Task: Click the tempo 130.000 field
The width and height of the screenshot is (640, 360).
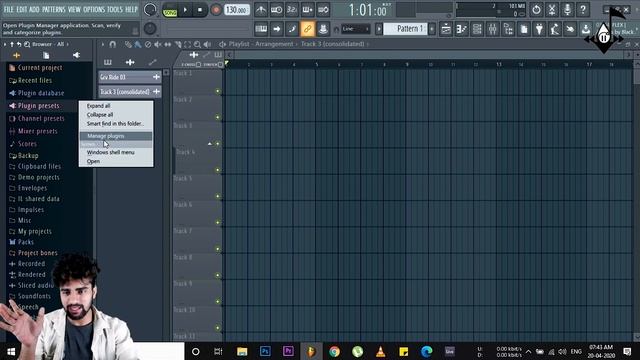Action: (237, 10)
